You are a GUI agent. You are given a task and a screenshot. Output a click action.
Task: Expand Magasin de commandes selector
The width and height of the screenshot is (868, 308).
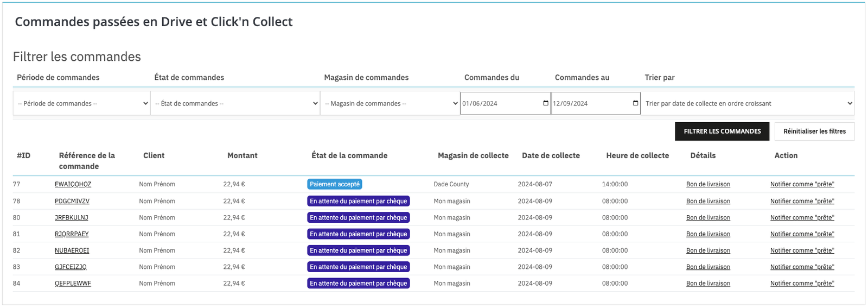point(390,103)
